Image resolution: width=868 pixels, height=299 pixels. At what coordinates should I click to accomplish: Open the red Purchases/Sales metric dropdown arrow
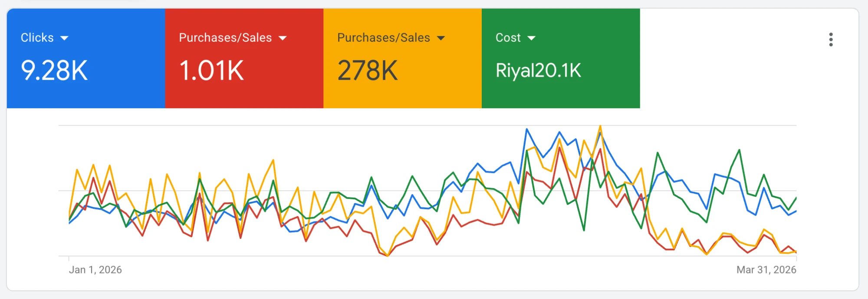[283, 38]
